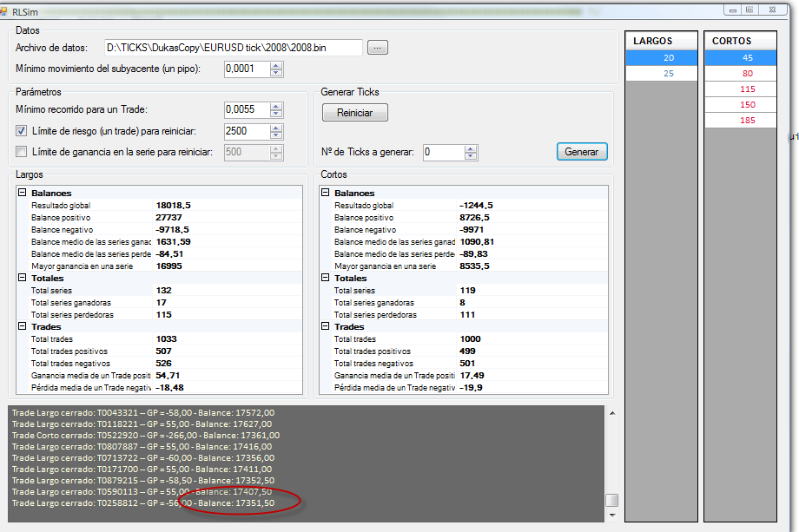Increase the Nº de Ticks a generar value
Screen dimensions: 799x532
[471, 148]
